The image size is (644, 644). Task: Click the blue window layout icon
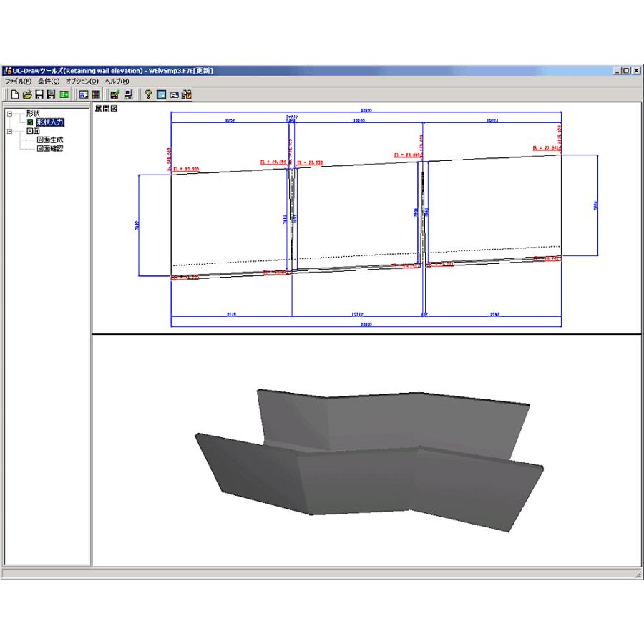click(161, 94)
